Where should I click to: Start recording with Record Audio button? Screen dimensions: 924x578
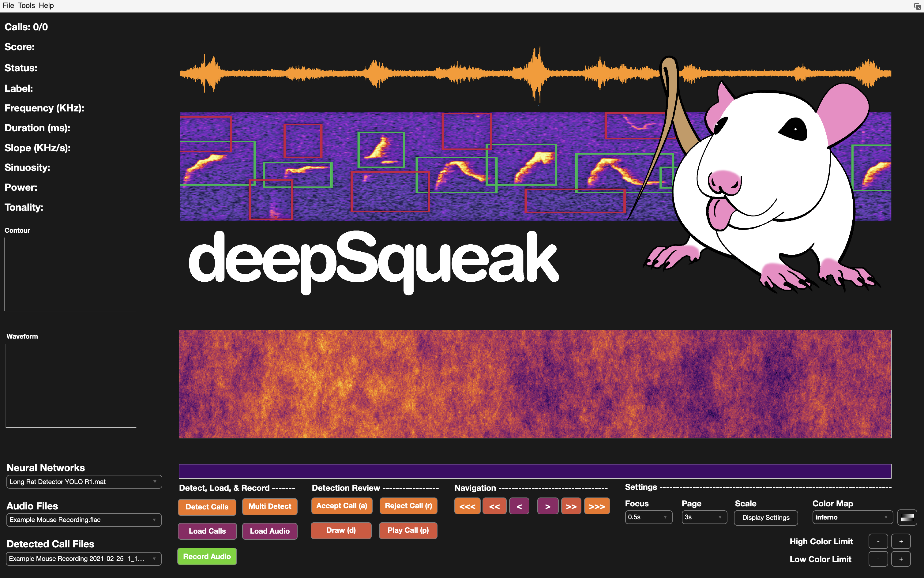pyautogui.click(x=207, y=556)
